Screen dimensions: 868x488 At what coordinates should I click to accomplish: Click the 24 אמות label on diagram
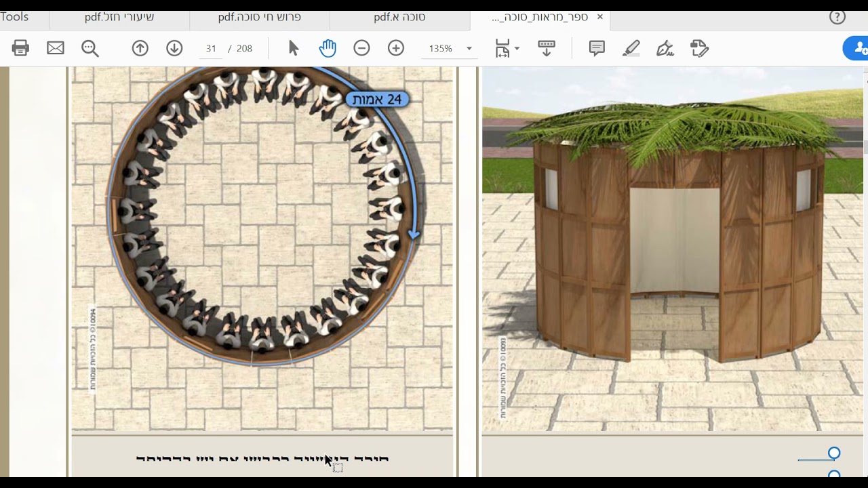click(377, 100)
